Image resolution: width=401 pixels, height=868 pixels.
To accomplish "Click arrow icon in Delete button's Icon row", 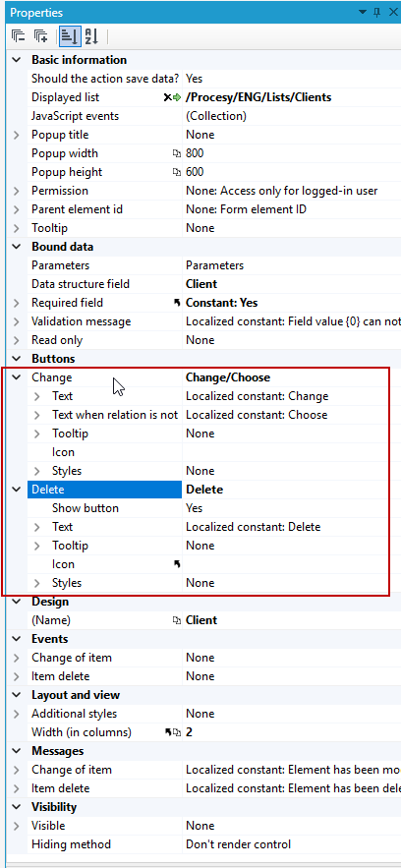I will point(177,564).
